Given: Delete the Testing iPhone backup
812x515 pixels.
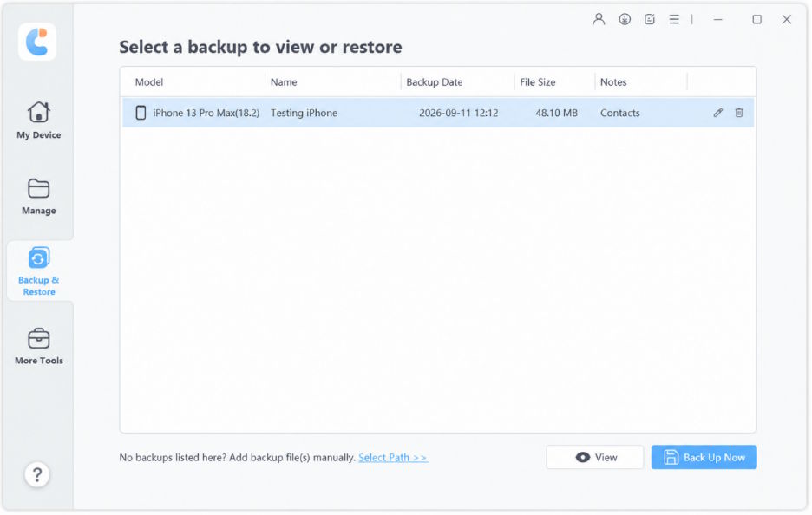Looking at the screenshot, I should coord(739,113).
